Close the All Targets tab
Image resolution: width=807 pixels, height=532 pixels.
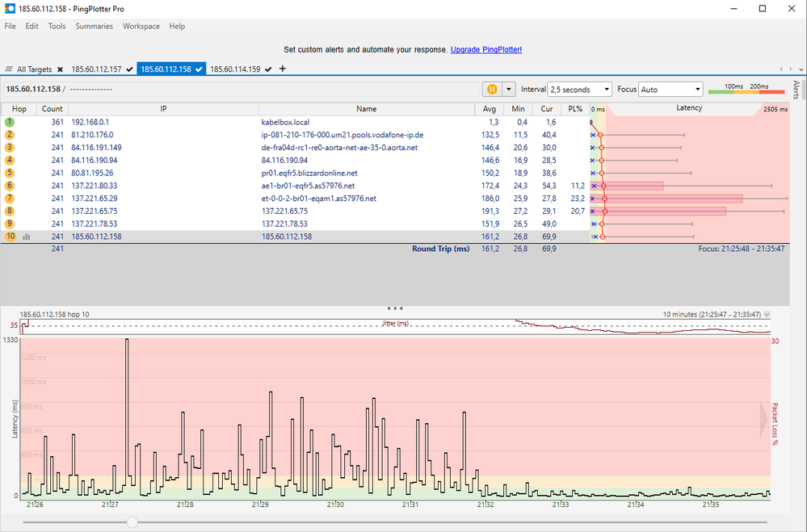pyautogui.click(x=60, y=69)
